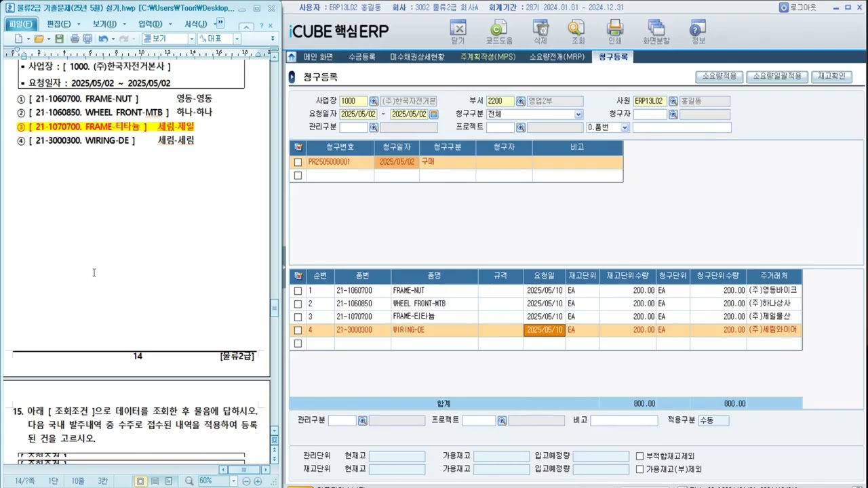Check the box for WHEEL FRONT-MTB row
Viewport: 868px width, 488px height.
[298, 304]
